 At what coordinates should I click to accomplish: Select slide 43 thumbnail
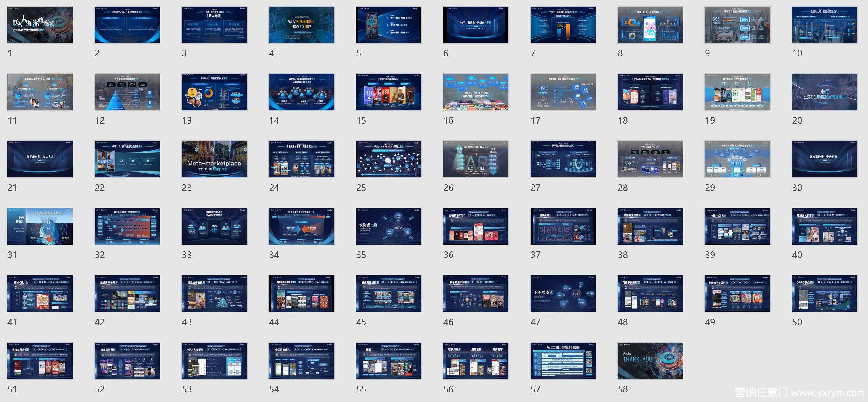214,294
